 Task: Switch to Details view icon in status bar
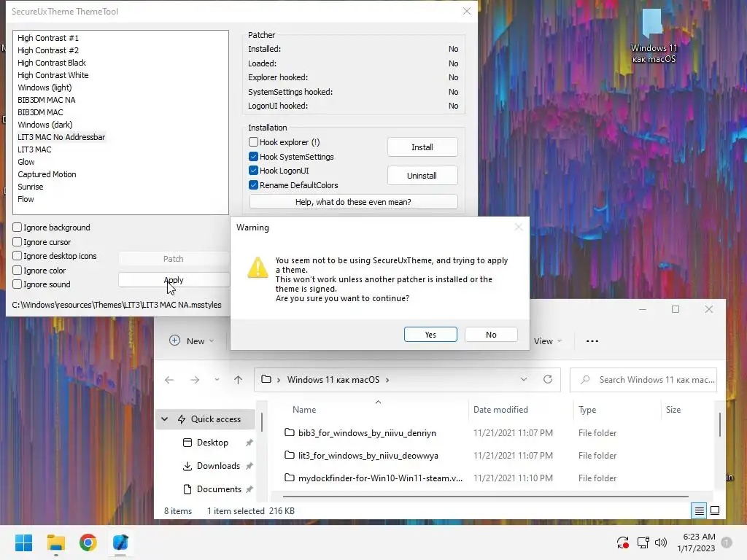(x=700, y=511)
